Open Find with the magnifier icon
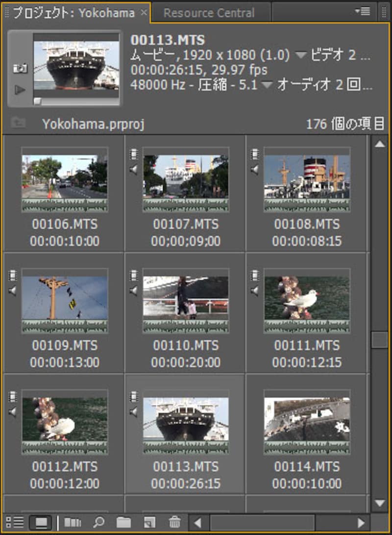This screenshot has width=392, height=535. point(98,523)
